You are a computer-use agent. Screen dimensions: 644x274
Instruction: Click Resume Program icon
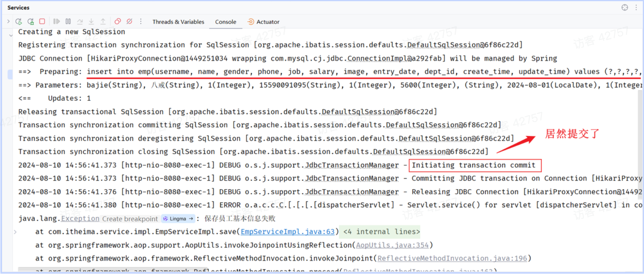[x=57, y=22]
